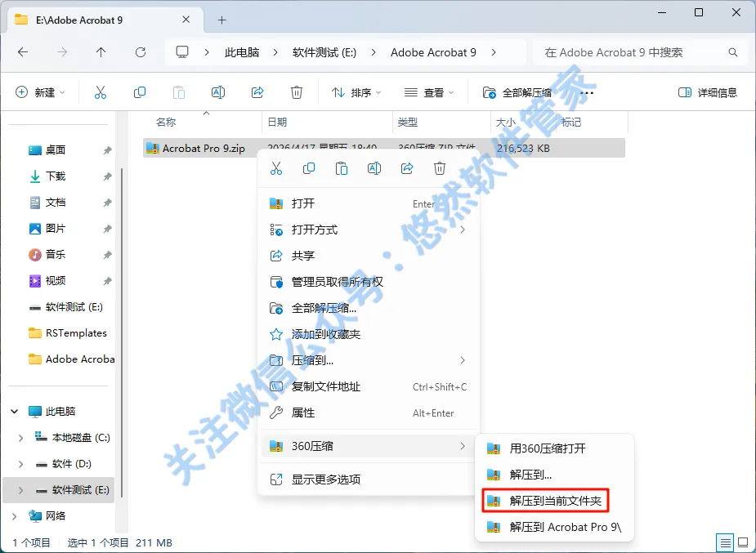Select 解压到当前文件夹 submenu item
Viewport: 756px width, 553px height.
coord(554,501)
